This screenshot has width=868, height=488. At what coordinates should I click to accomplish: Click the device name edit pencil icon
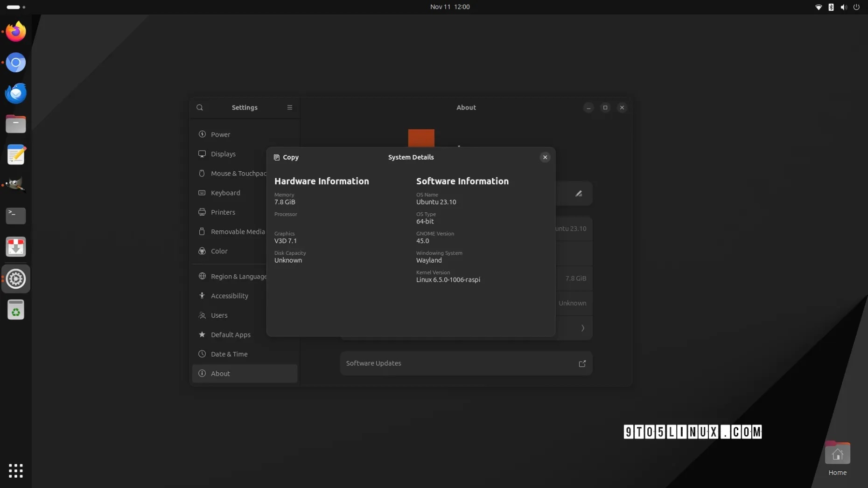coord(579,194)
